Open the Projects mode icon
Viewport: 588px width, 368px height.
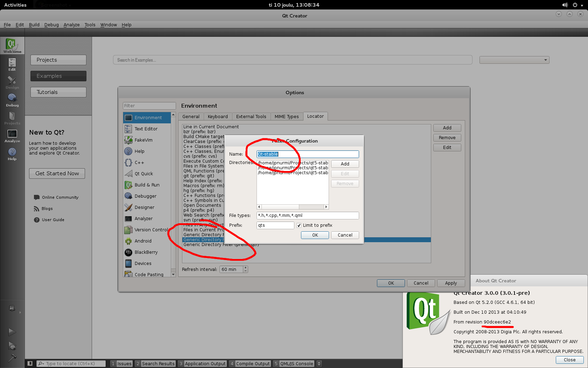point(12,118)
